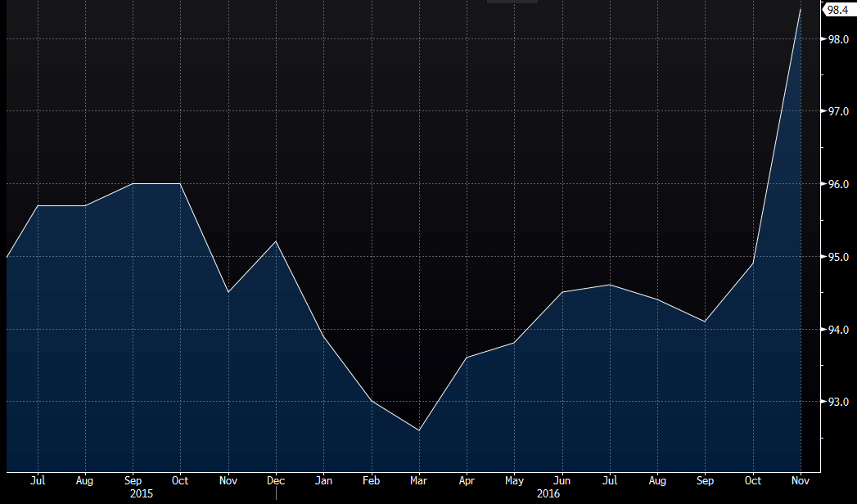The width and height of the screenshot is (857, 504).
Task: Select the line's peak data point at 98.4
Action: pyautogui.click(x=800, y=9)
